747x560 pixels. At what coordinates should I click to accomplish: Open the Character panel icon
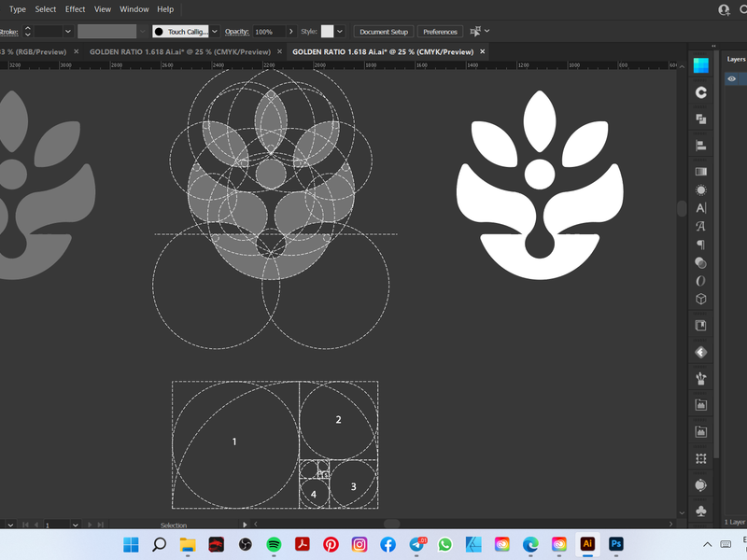[700, 207]
